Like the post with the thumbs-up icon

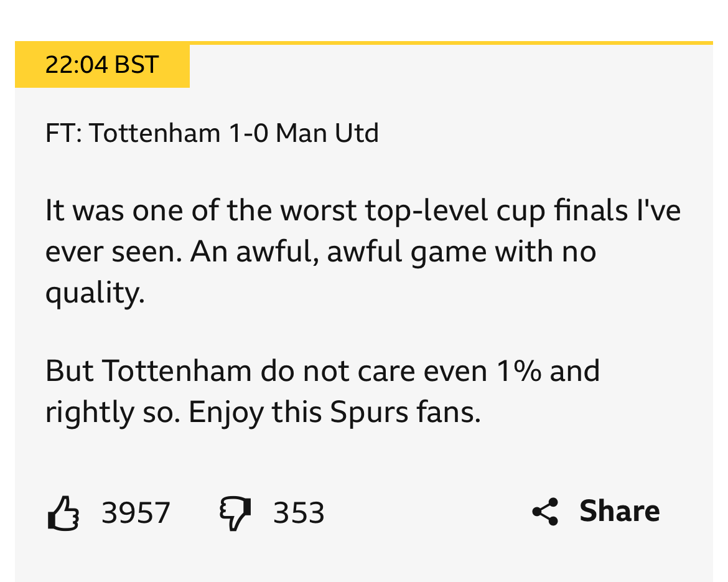(63, 514)
